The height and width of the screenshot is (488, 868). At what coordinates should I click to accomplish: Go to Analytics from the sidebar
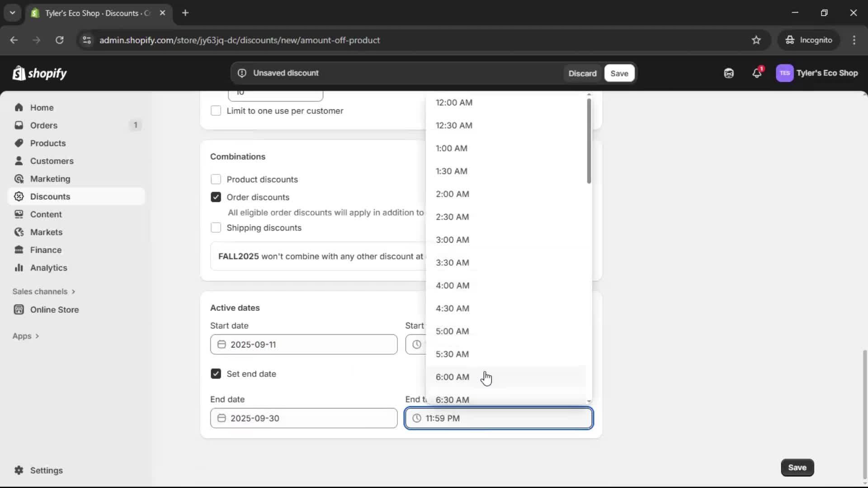(48, 267)
